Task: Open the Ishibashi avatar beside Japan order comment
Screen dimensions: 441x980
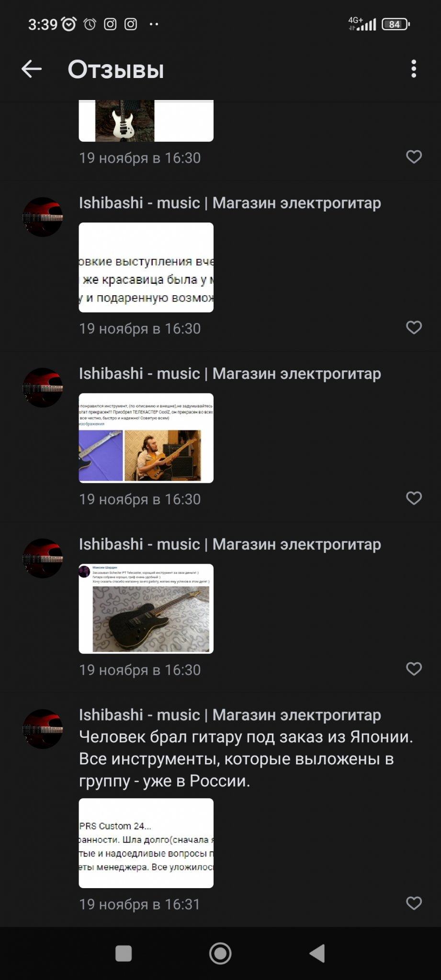Action: tap(43, 729)
